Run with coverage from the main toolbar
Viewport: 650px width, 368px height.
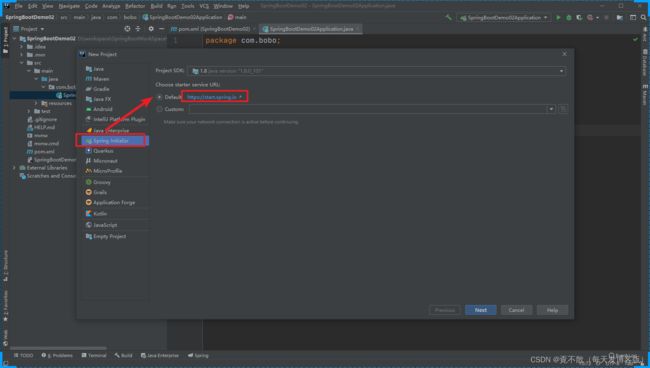tap(579, 17)
